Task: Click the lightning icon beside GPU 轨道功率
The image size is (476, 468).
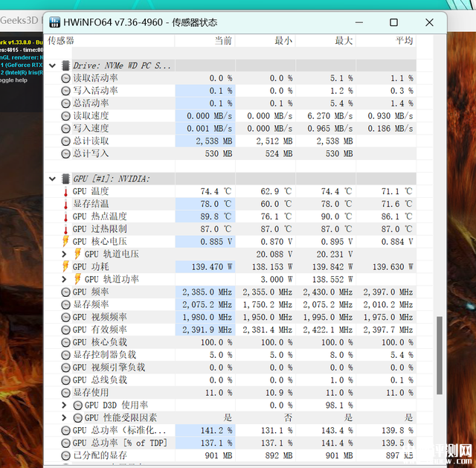Action: (x=77, y=279)
